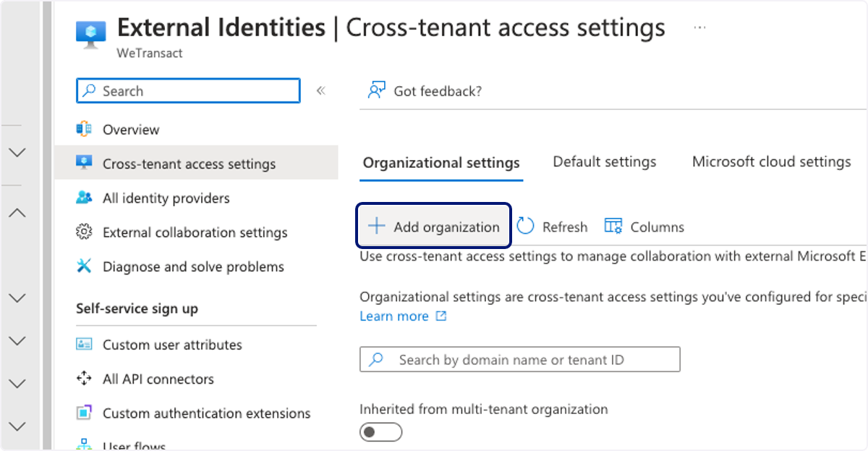868x451 pixels.
Task: Click the Self-service sign up section heading
Action: (x=137, y=308)
